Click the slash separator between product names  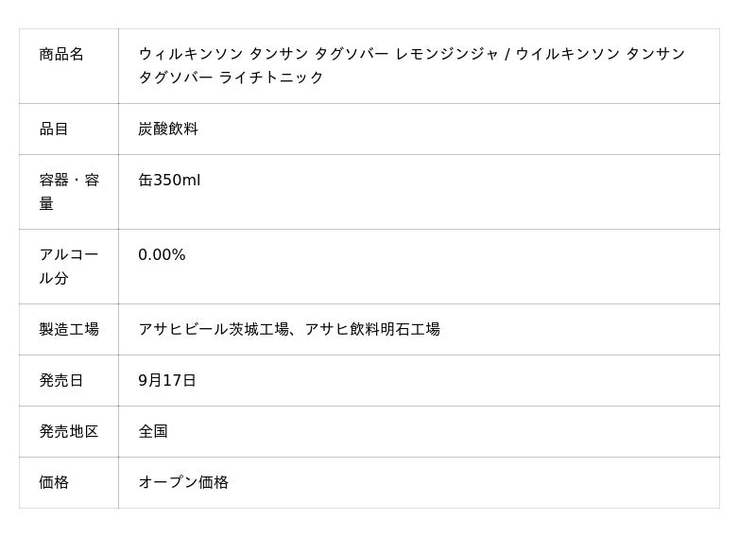pyautogui.click(x=507, y=54)
